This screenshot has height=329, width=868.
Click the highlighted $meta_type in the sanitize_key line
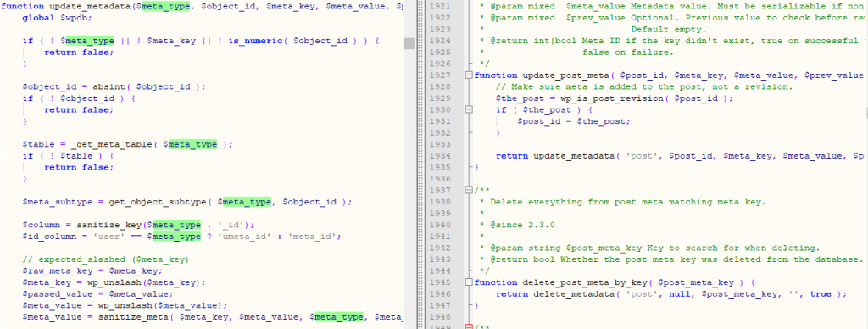pyautogui.click(x=176, y=225)
